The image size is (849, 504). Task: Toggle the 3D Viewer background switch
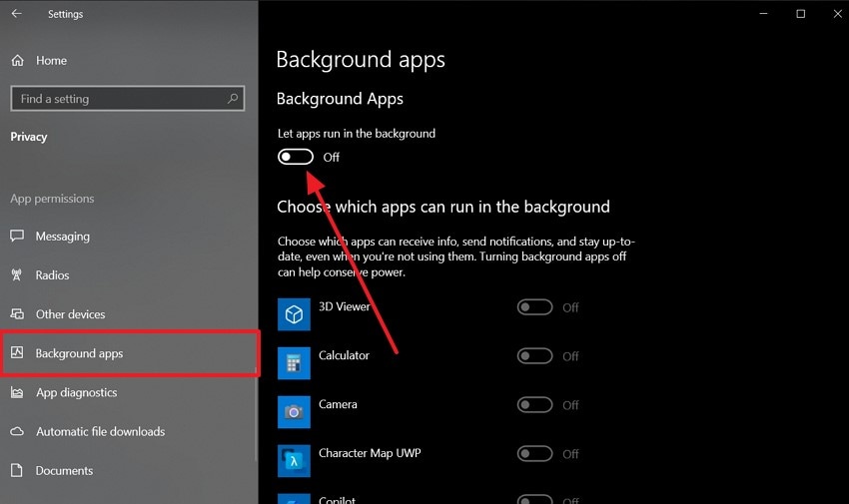pos(534,307)
